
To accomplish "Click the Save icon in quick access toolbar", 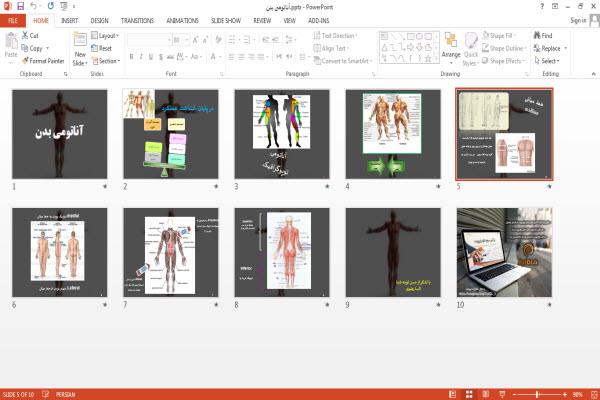I will [x=20, y=6].
